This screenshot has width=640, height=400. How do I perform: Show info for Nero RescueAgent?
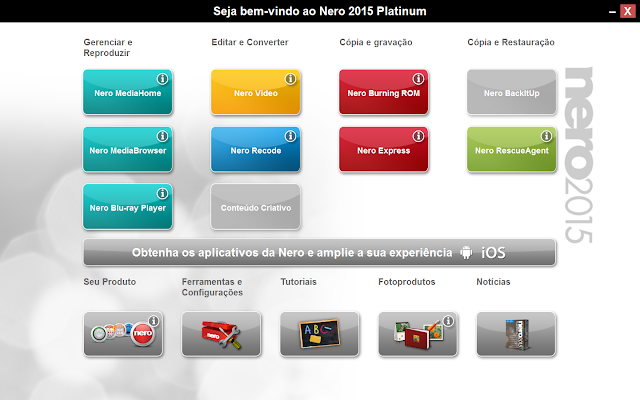coord(546,136)
